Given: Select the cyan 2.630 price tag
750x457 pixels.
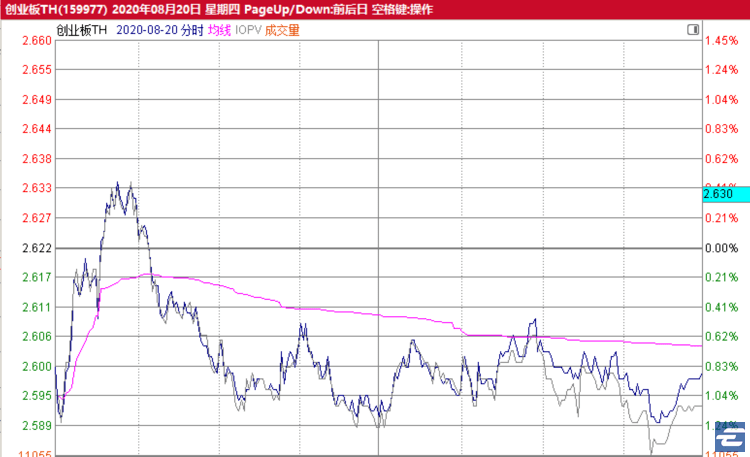Looking at the screenshot, I should pos(719,194).
